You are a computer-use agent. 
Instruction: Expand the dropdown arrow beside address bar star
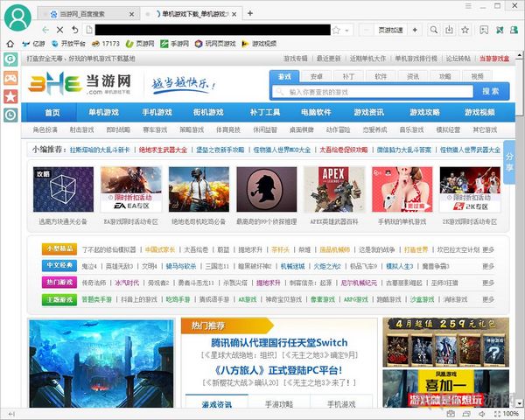[347, 31]
